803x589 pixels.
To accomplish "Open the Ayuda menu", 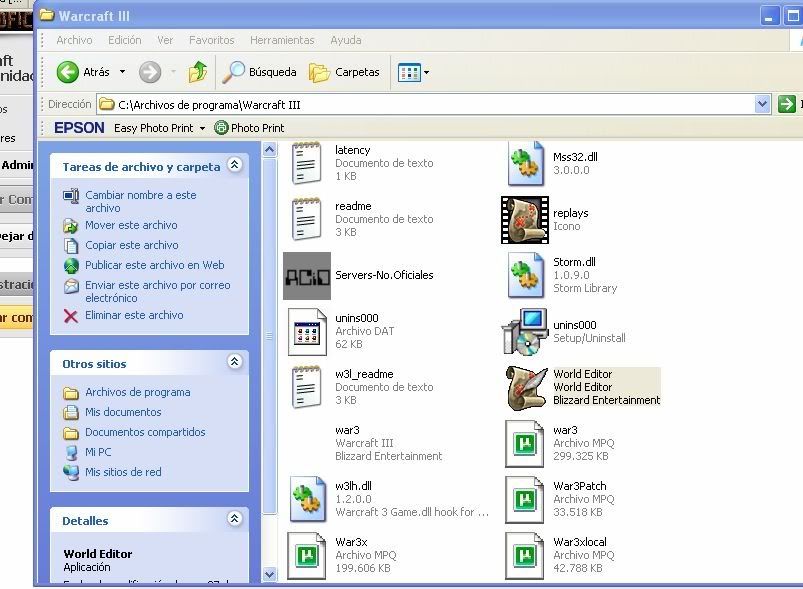I will [346, 40].
